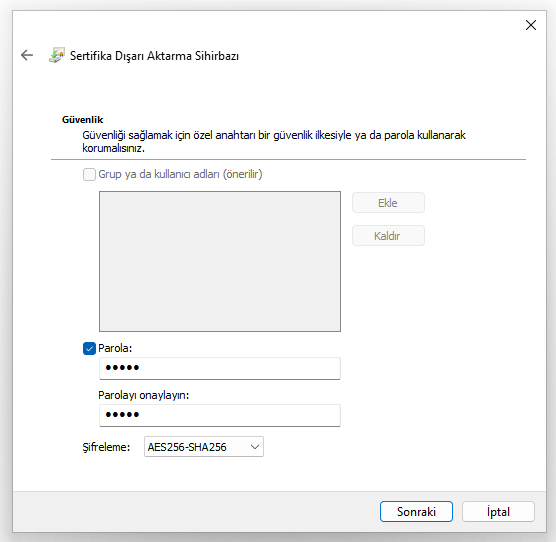Focus the Parolayı onaylayın confirmation field
The image size is (556, 542).
coord(220,415)
